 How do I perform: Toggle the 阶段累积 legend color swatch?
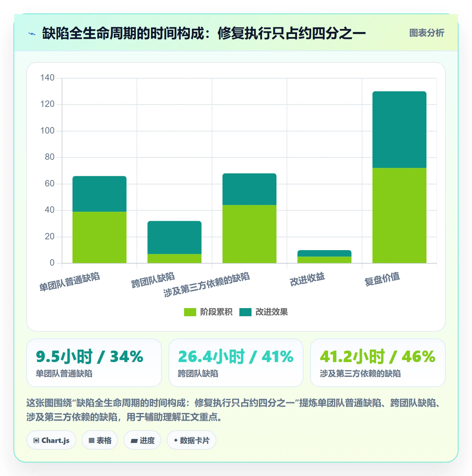190,312
